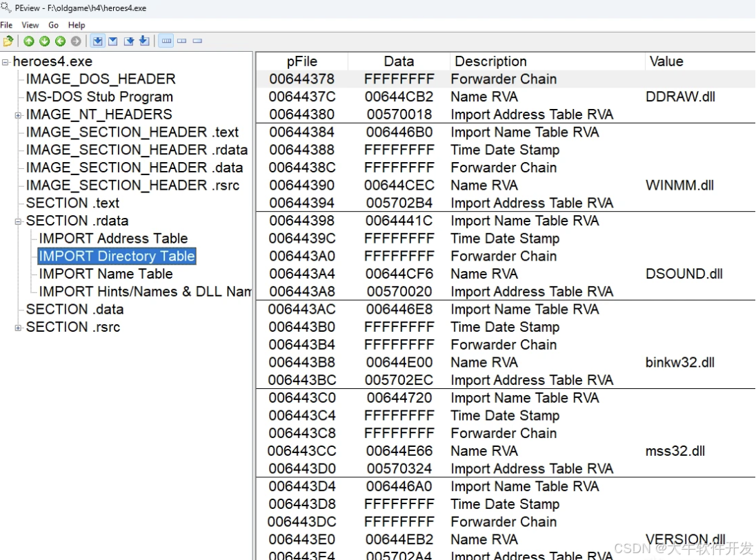
Task: Click data cell 00644E66
Action: click(399, 451)
